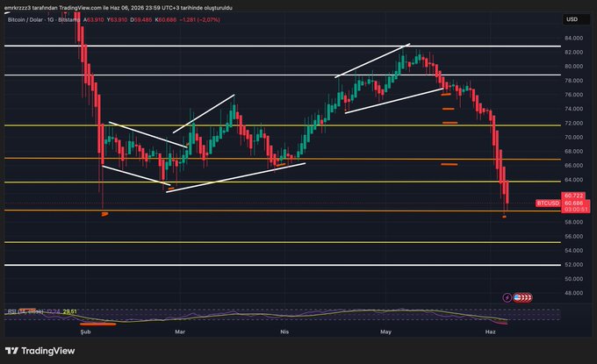
Task: Click the May month label on time axis
Action: (x=385, y=332)
